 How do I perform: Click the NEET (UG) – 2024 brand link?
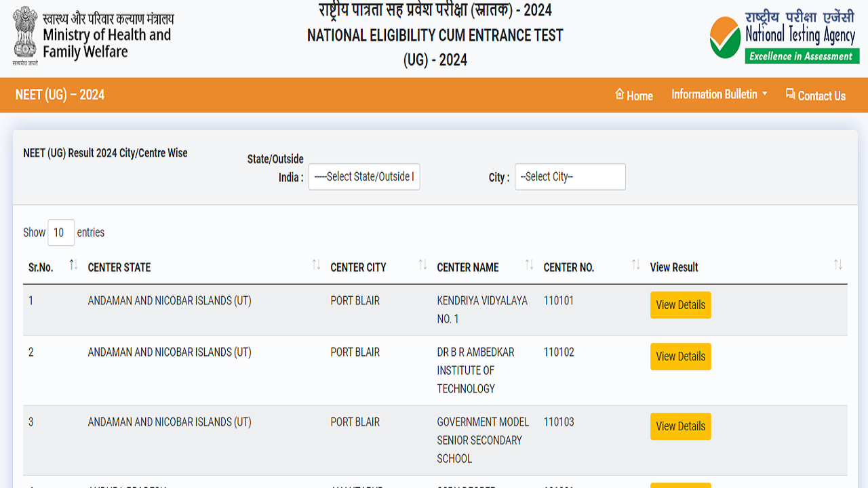(x=60, y=95)
